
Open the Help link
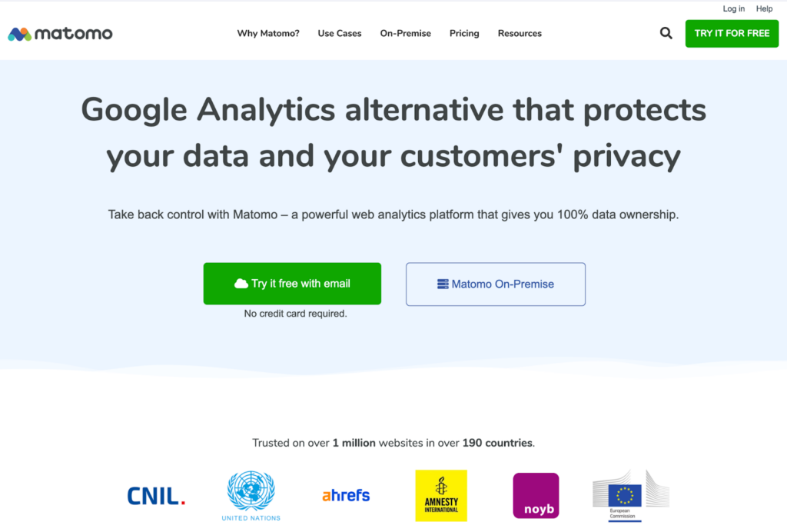[764, 9]
